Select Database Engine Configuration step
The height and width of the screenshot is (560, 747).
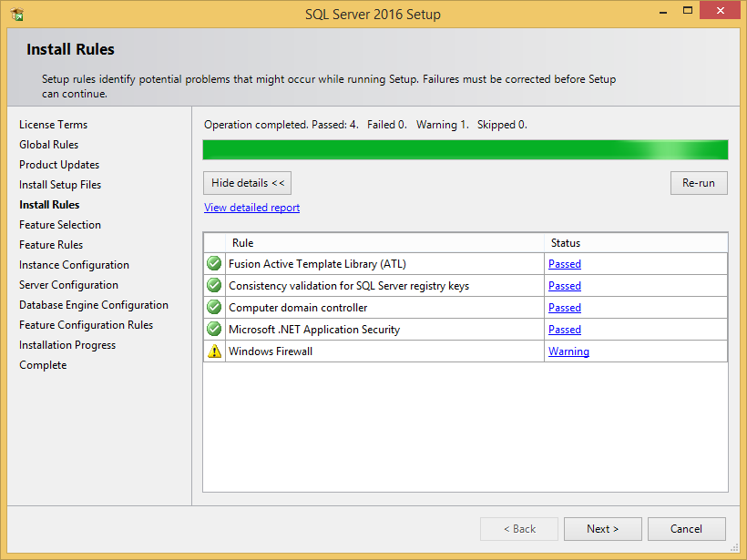(93, 305)
